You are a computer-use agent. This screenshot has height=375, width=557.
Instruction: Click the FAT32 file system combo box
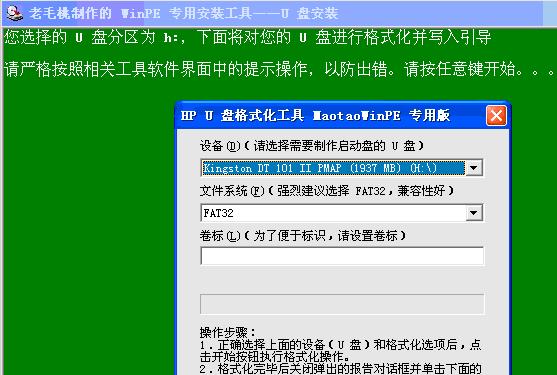[342, 213]
